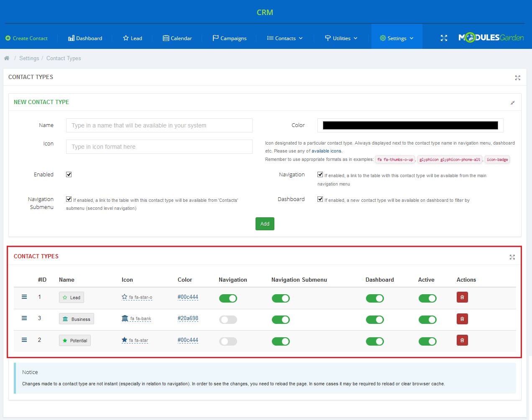Edit Potential color #00c444
Image resolution: width=532 pixels, height=420 pixels.
point(188,340)
